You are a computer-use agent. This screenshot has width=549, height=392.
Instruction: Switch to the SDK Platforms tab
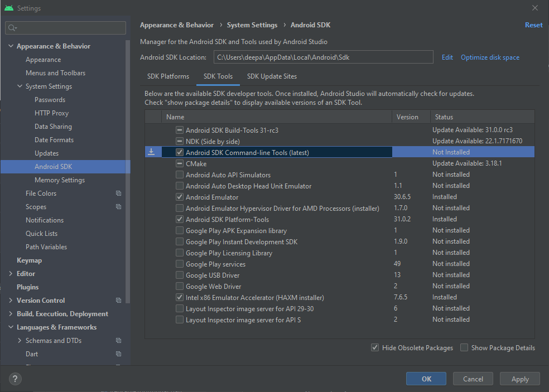click(x=168, y=76)
